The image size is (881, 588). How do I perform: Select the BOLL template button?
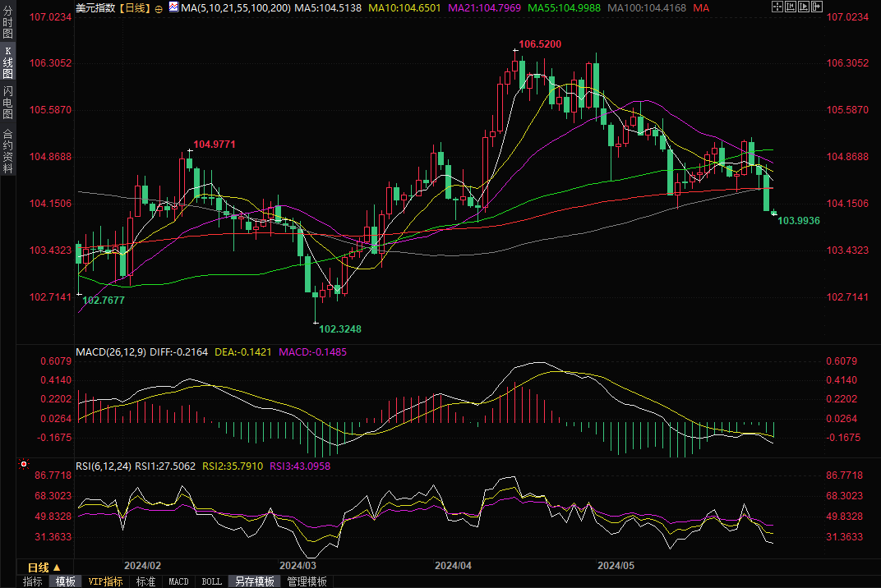click(211, 581)
